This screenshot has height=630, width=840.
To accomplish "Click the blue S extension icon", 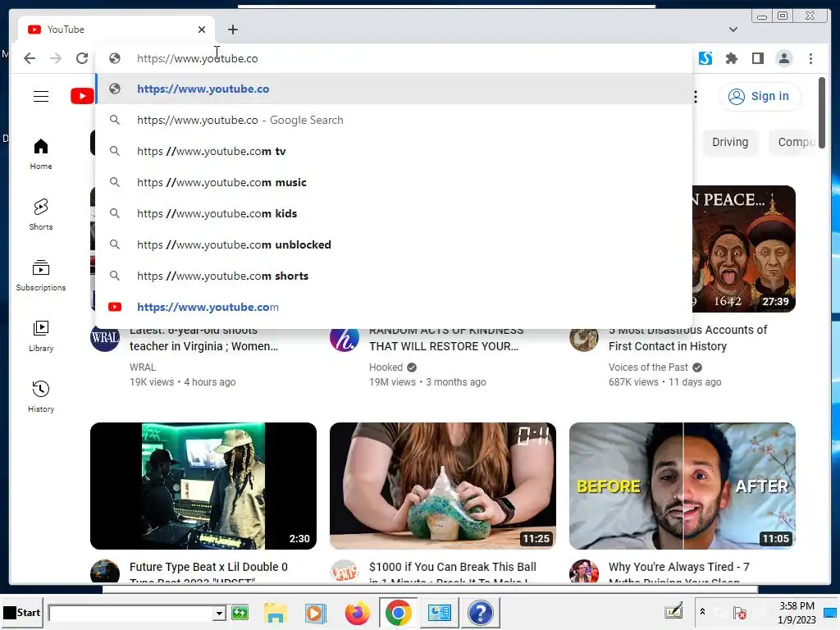I will coord(705,58).
